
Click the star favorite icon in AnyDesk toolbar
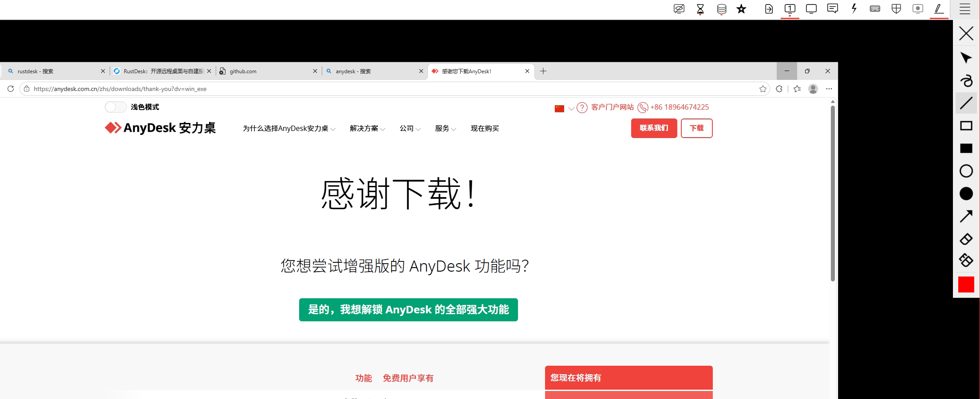741,9
